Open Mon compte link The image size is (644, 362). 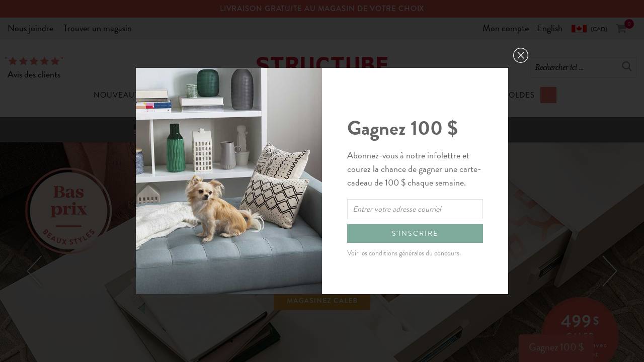point(506,28)
